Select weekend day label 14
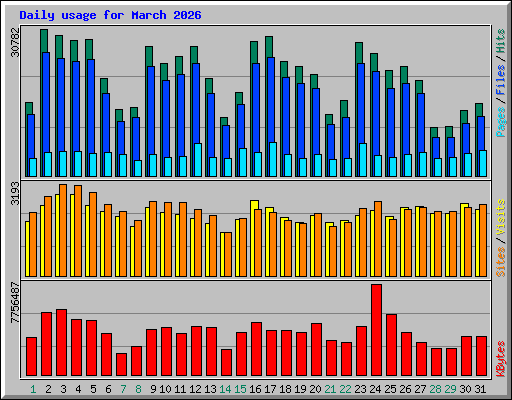Viewport: 512px width, 400px height. 225,389
